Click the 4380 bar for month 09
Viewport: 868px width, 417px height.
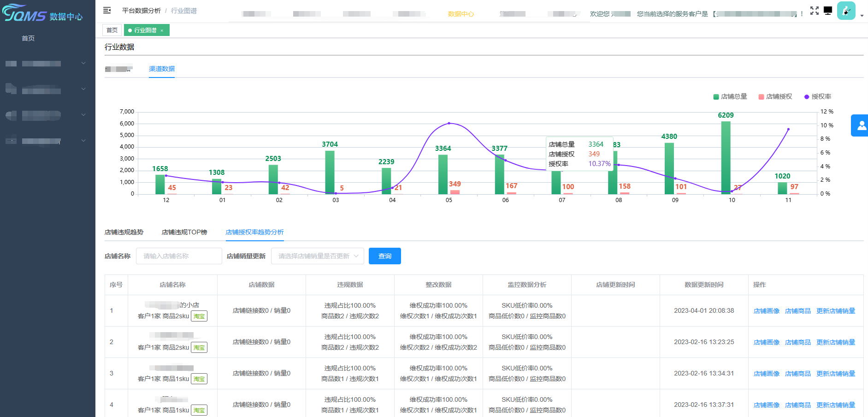[x=669, y=168]
